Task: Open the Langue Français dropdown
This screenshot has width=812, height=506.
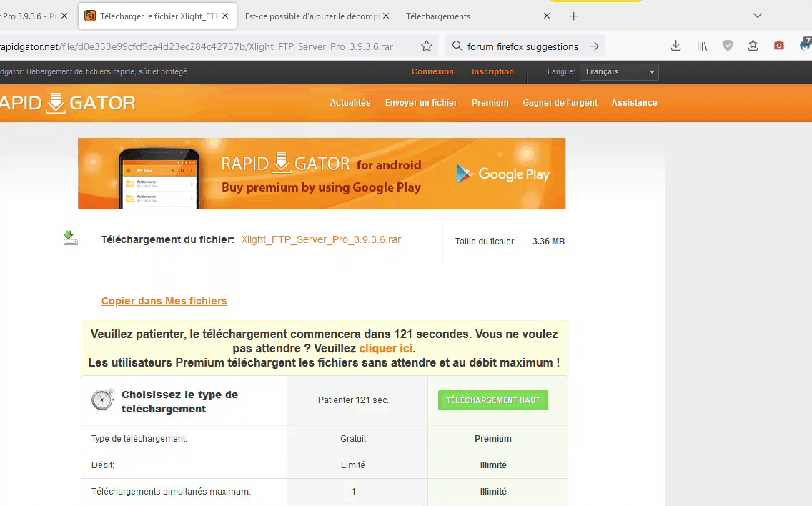Action: click(619, 72)
